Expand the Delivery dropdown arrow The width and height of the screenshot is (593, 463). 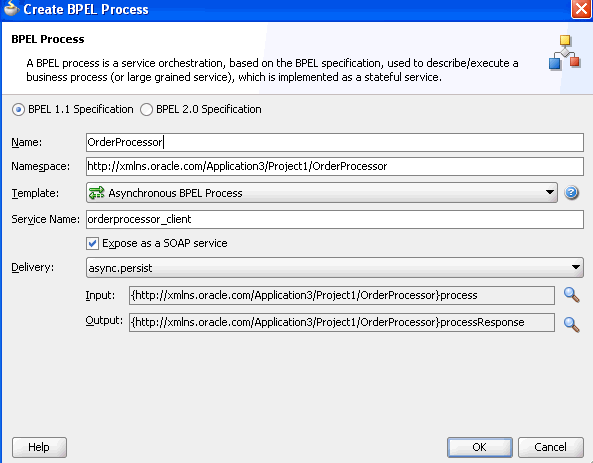(576, 267)
